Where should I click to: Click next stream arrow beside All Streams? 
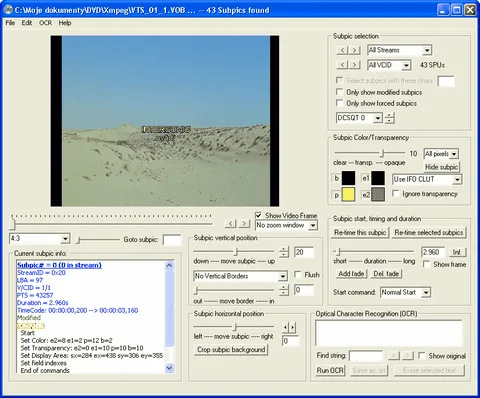[x=355, y=50]
